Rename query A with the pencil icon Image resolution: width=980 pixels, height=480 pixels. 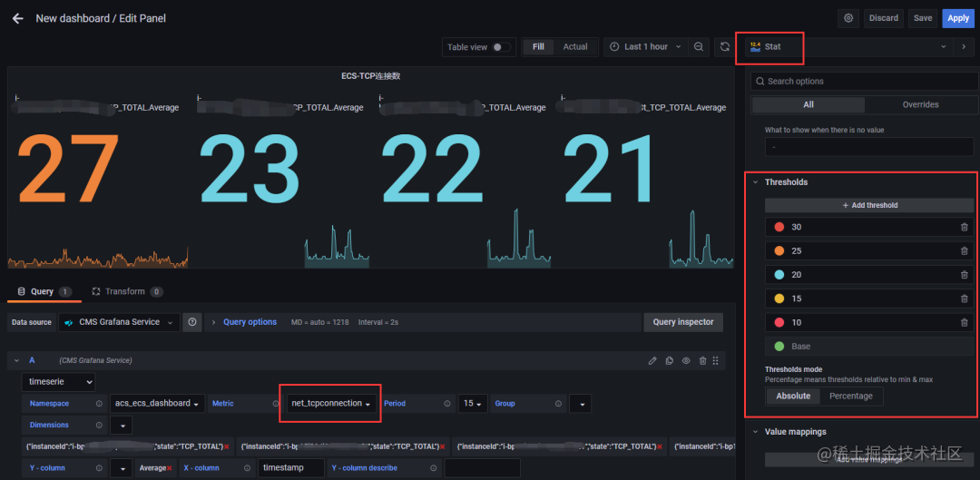652,360
